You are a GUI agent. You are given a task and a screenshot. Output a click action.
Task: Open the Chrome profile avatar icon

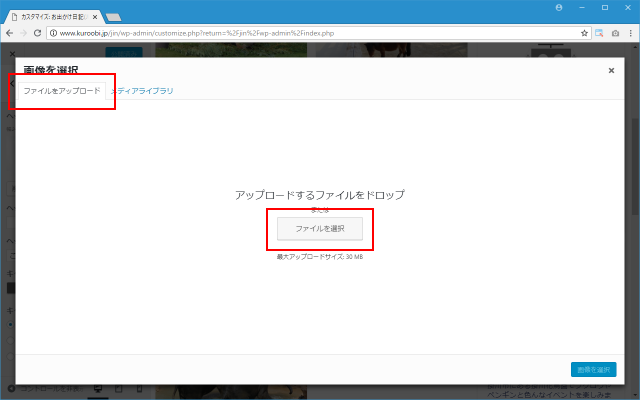coord(559,7)
